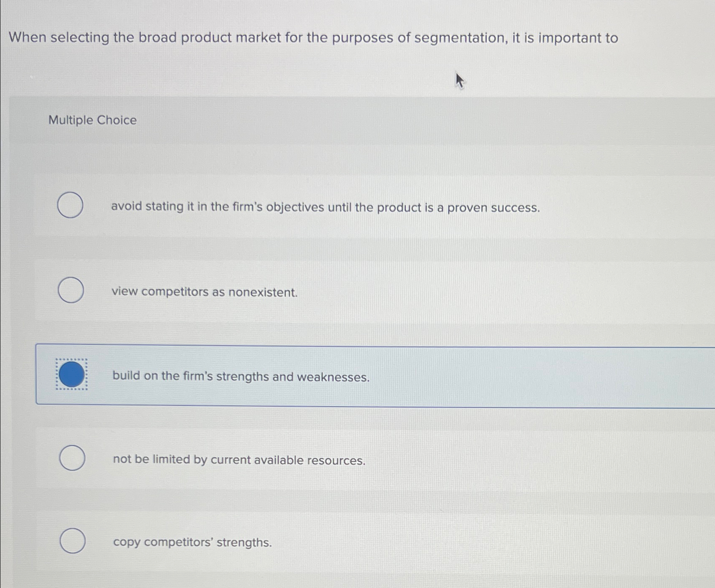Screen dimensions: 715x588
Task: Choose the answer 'view competitors as nonexistent'
Action: pyautogui.click(x=205, y=291)
